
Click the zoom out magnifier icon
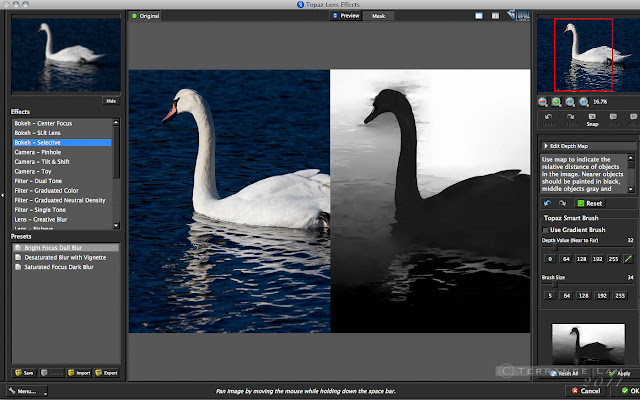click(x=543, y=102)
